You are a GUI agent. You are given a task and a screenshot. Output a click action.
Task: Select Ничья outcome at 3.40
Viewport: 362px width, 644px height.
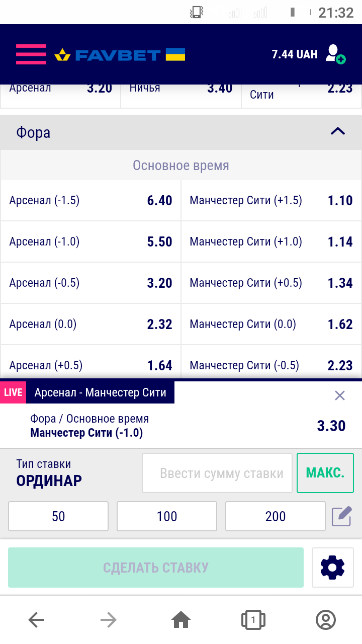(x=181, y=91)
